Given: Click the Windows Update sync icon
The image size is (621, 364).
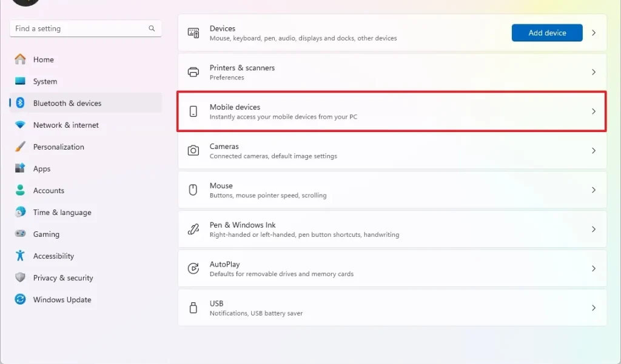Looking at the screenshot, I should point(20,299).
